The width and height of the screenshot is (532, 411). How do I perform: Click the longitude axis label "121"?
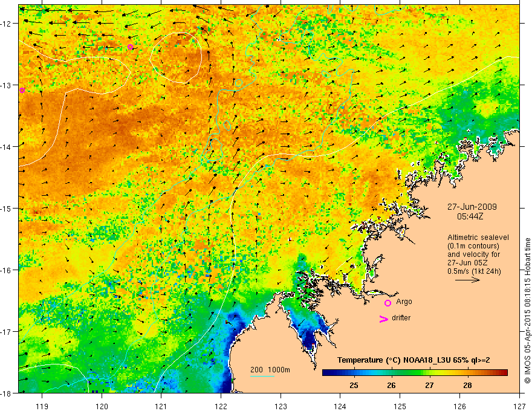click(x=161, y=406)
